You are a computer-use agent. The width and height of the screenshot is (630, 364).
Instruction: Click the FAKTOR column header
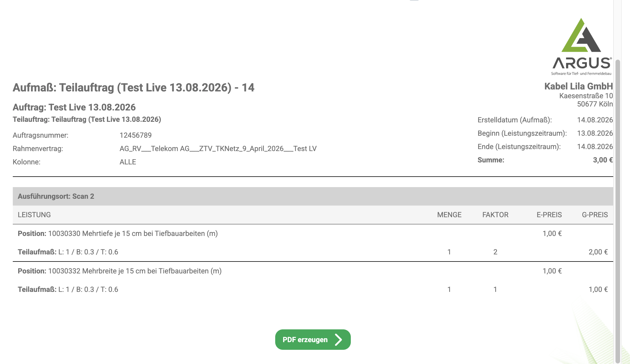pyautogui.click(x=495, y=215)
